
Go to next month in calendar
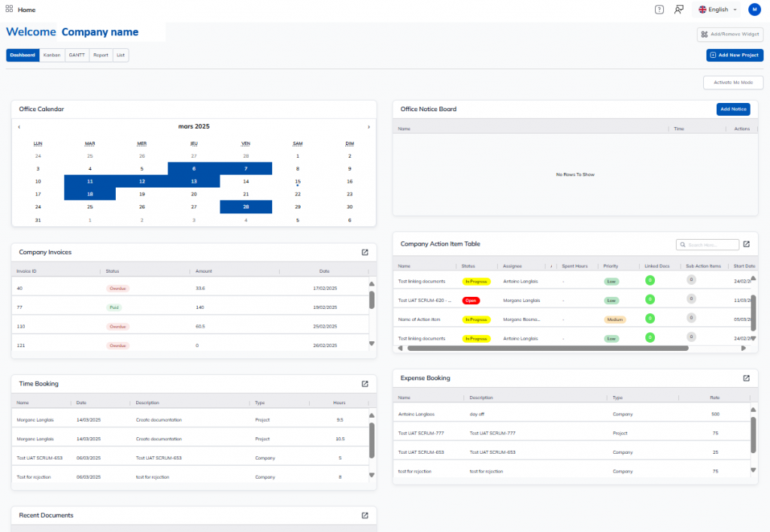pos(368,127)
